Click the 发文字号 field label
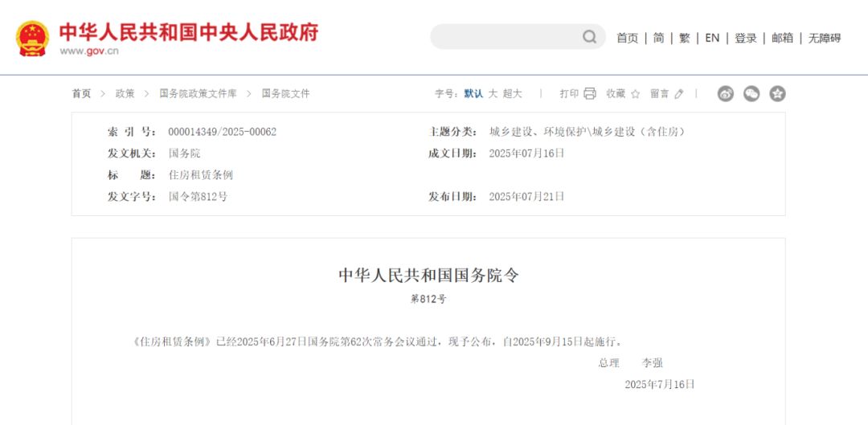The image size is (868, 425). tap(133, 197)
